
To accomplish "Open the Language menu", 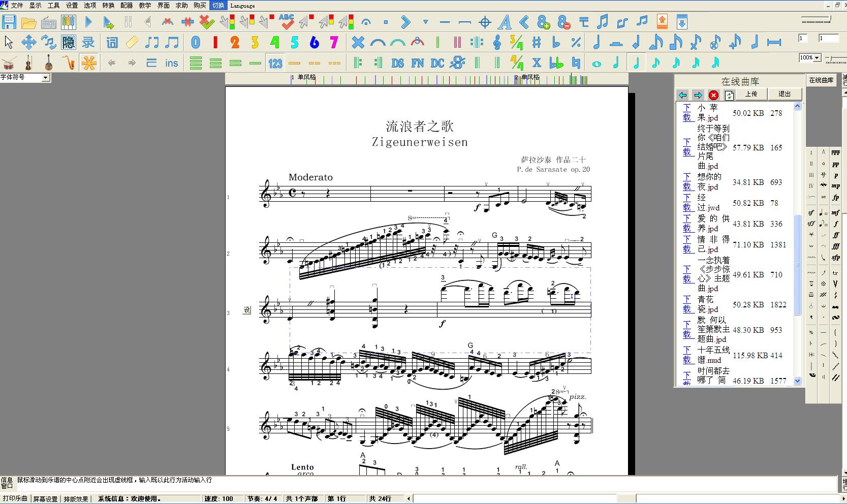I will pos(242,6).
